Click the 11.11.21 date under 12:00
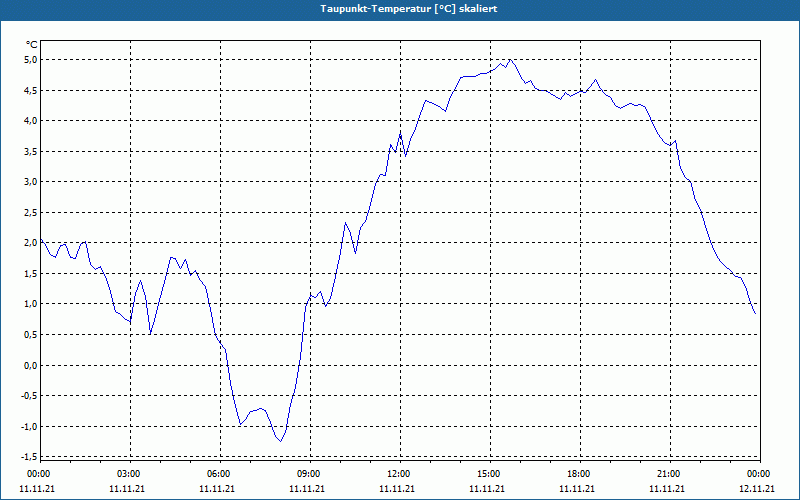 (397, 489)
